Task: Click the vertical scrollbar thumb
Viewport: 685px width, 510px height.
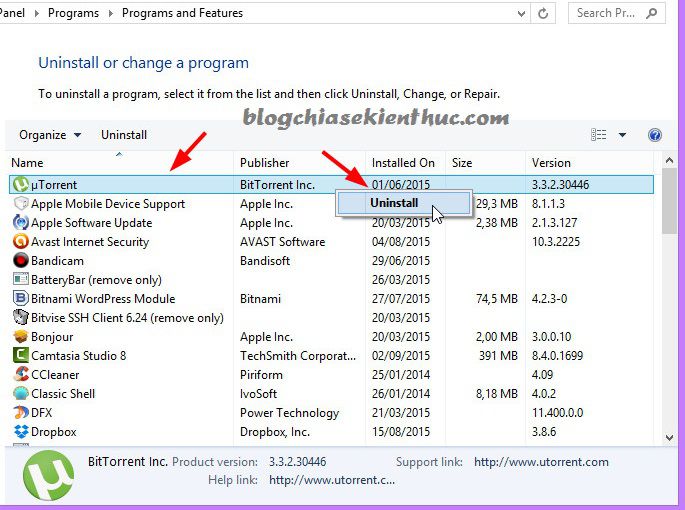Action: (x=669, y=201)
